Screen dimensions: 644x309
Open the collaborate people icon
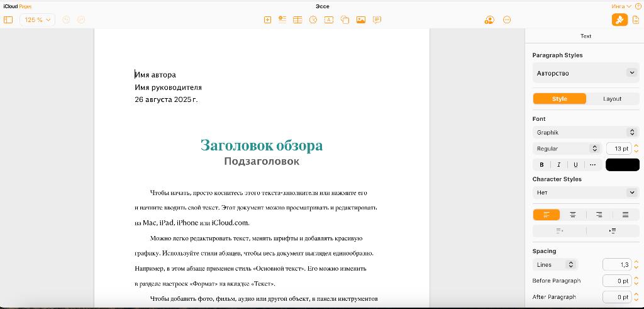coord(489,20)
